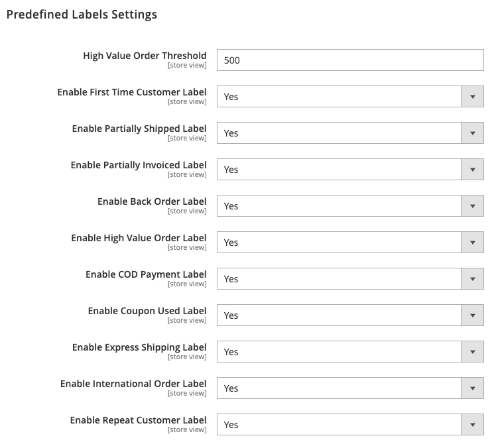The width and height of the screenshot is (494, 448).
Task: Click arrow icon for First Time Customer Label
Action: (472, 96)
